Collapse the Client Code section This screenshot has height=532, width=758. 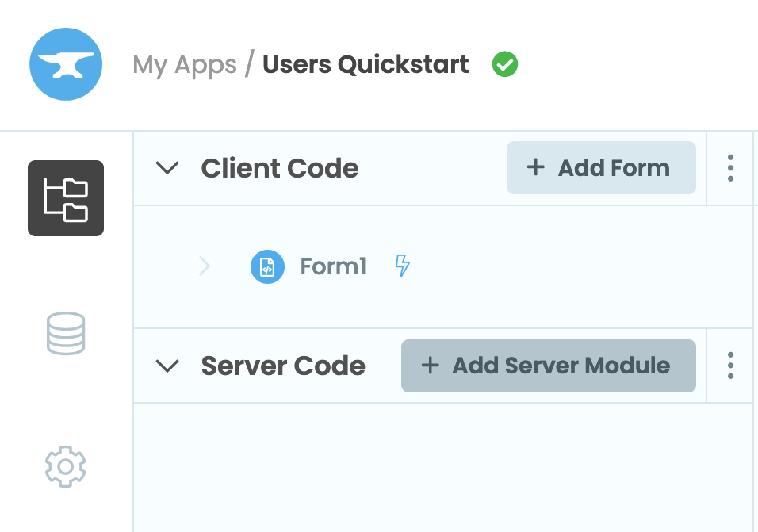[167, 168]
